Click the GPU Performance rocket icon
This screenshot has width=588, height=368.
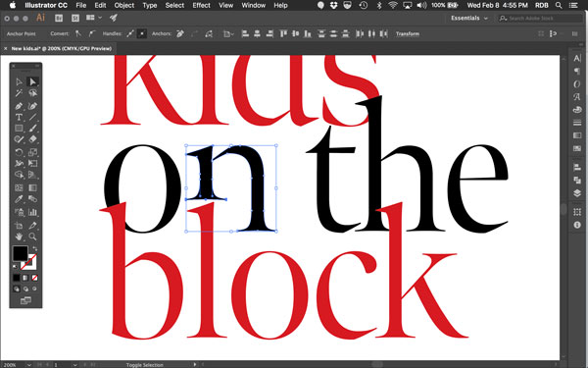tap(114, 18)
